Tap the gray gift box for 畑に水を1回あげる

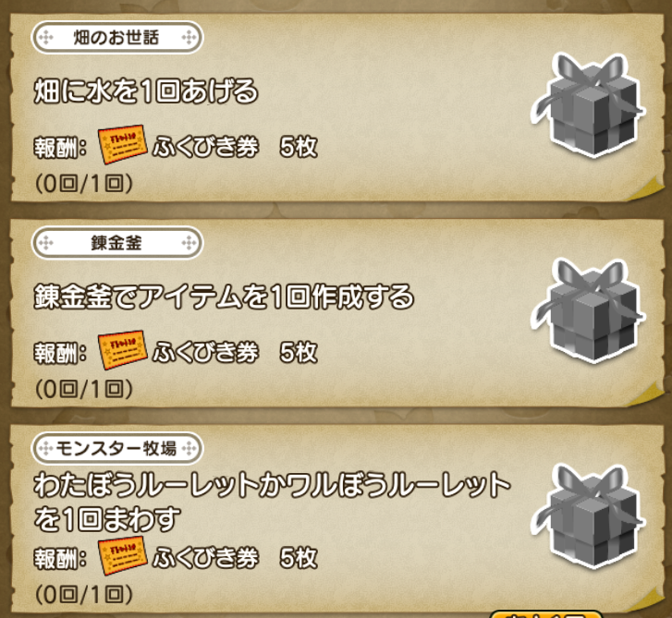click(588, 105)
